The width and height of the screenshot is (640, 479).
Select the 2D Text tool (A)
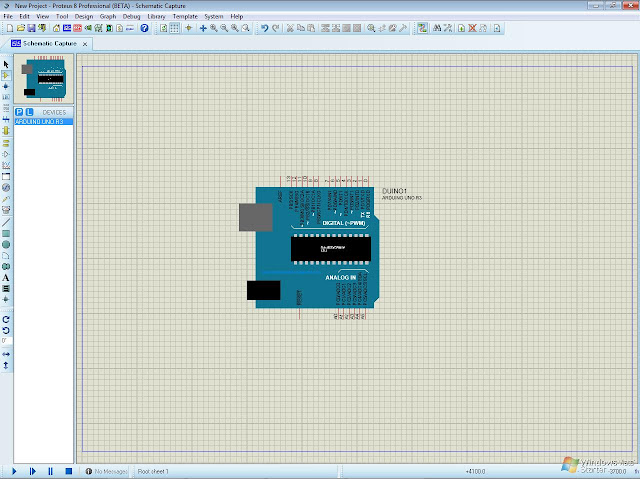[x=6, y=277]
